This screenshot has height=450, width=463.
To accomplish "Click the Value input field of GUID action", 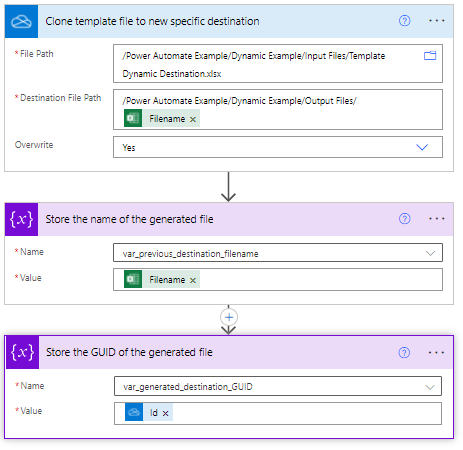I will coord(278,413).
